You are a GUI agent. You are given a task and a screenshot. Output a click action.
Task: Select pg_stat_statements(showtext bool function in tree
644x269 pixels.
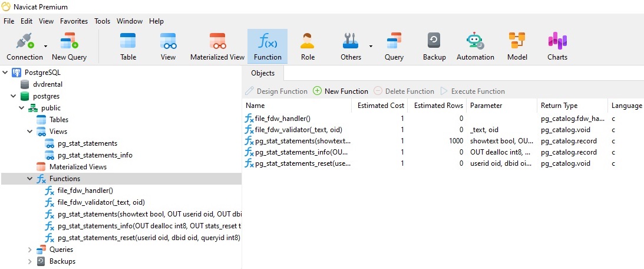[x=150, y=214]
